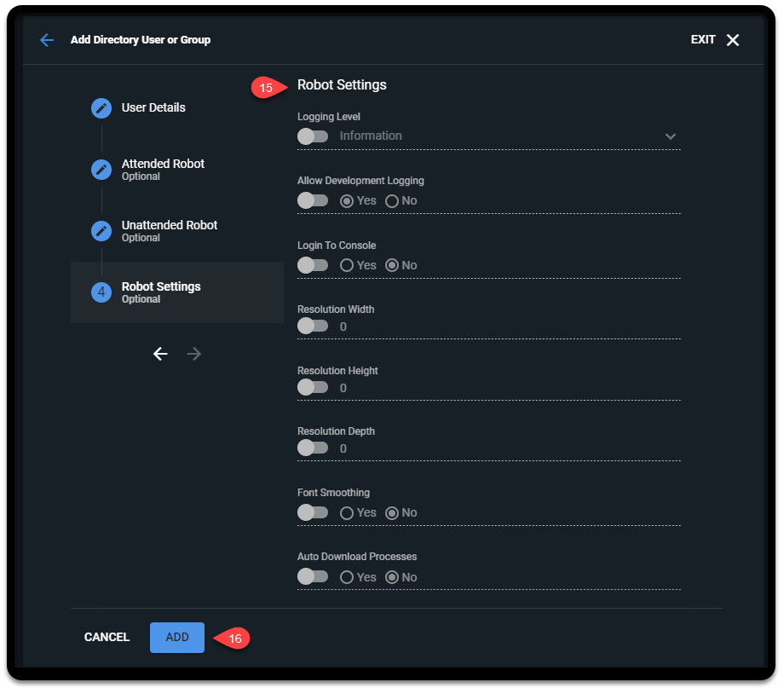Go to the User Details step
The width and height of the screenshot is (784, 688).
click(154, 107)
